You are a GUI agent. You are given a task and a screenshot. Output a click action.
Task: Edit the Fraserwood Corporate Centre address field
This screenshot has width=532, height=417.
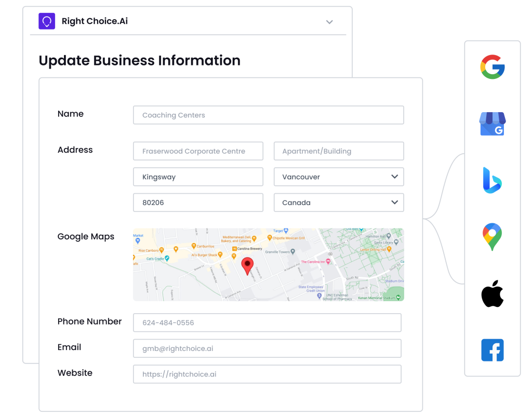[x=198, y=151]
